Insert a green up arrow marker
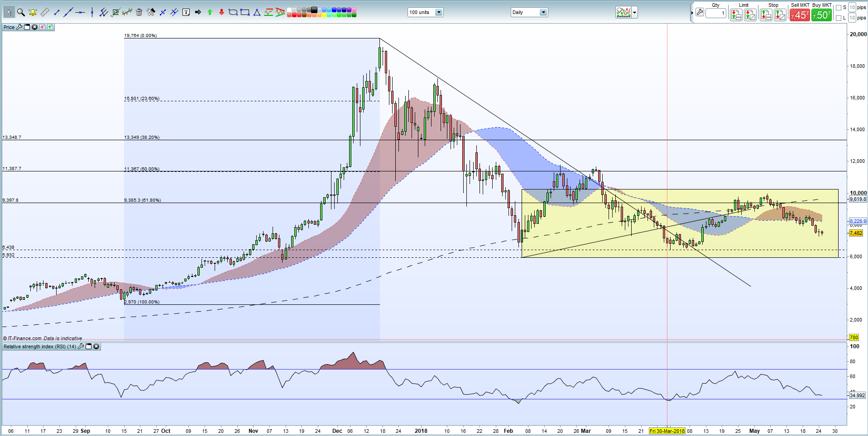Screen dimensions: 868x436 (210, 12)
